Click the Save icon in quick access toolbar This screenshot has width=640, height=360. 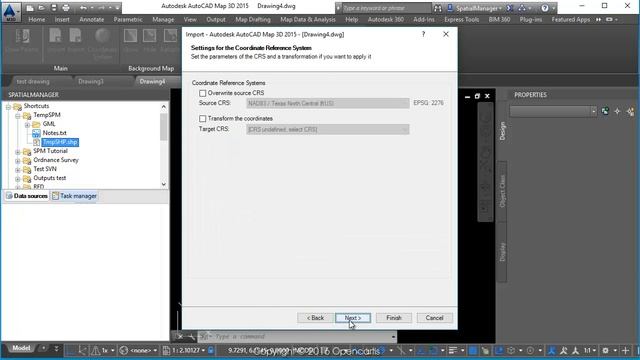click(54, 8)
